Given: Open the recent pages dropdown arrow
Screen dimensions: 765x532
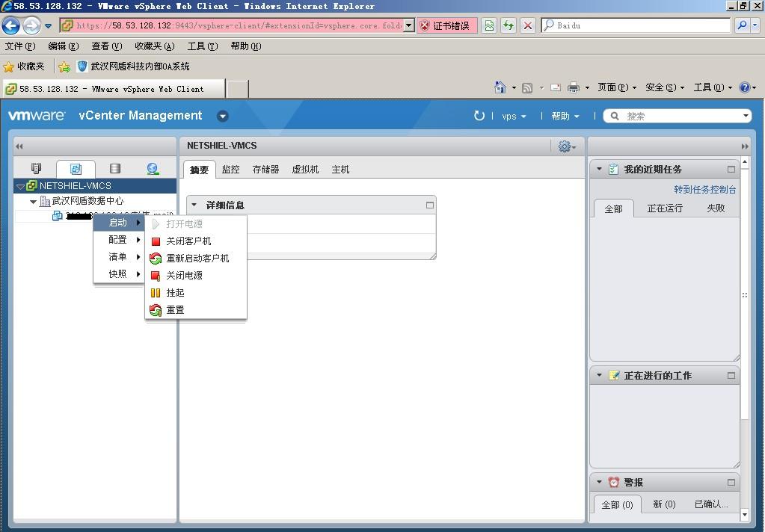Looking at the screenshot, I should coord(49,26).
